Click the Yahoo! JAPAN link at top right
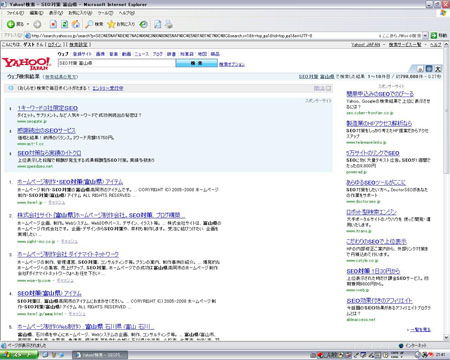 (366, 44)
